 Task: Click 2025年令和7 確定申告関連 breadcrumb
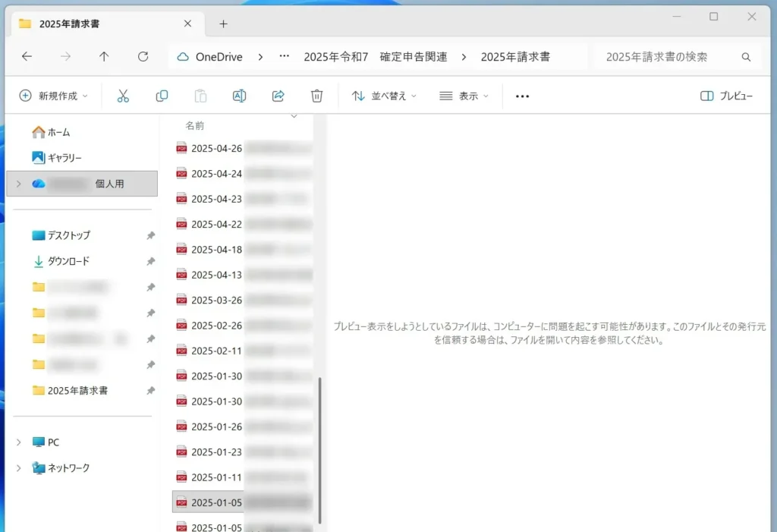[x=375, y=56]
